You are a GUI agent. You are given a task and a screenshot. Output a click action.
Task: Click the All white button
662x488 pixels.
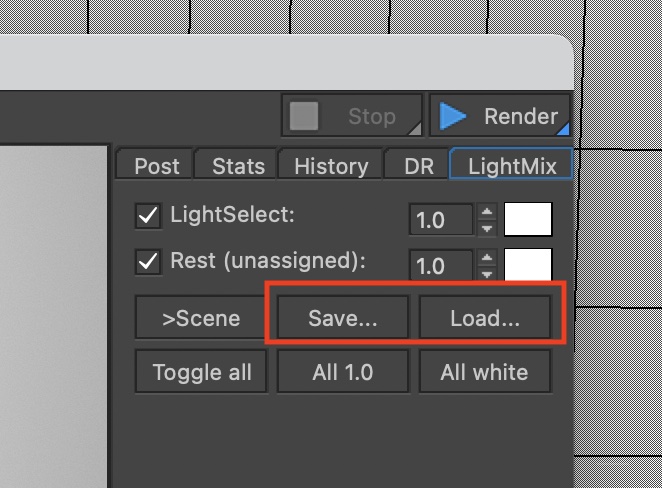coord(484,372)
